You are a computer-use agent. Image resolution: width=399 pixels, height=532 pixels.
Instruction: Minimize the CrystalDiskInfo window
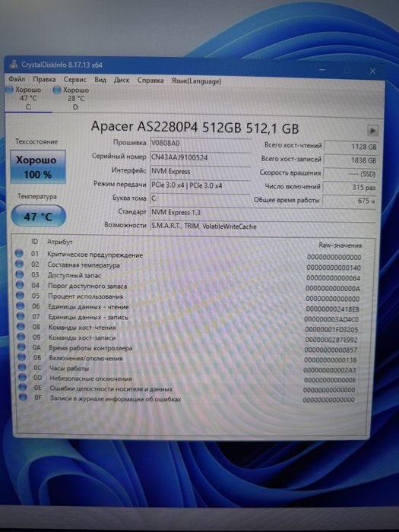322,70
